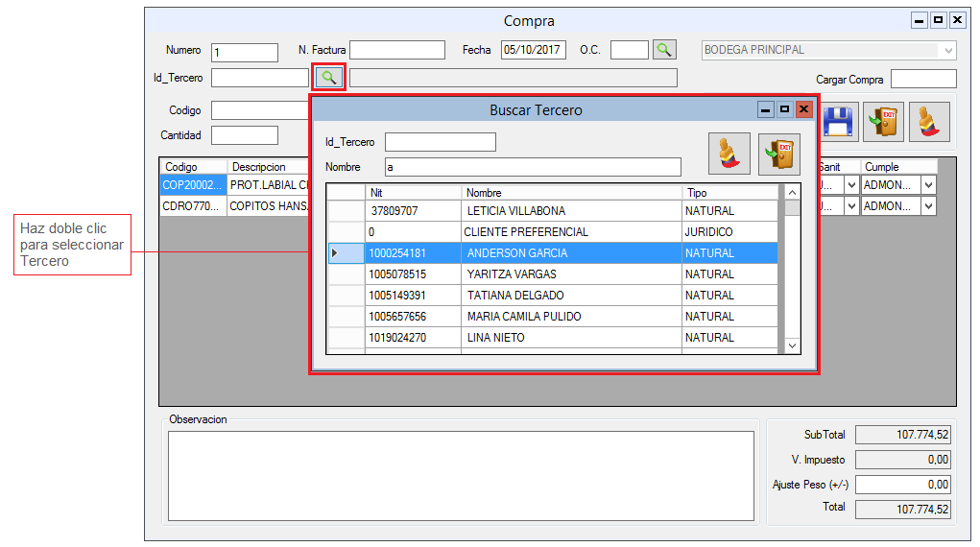Click the Nombre search input field
Viewport: 980px width, 547px height.
point(533,167)
